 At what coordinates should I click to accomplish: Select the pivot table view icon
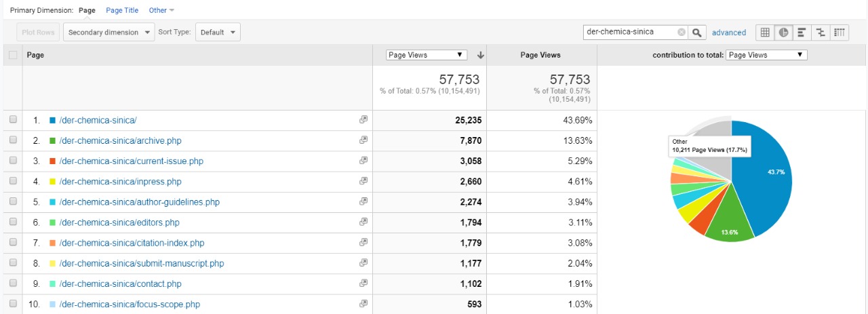pyautogui.click(x=840, y=33)
